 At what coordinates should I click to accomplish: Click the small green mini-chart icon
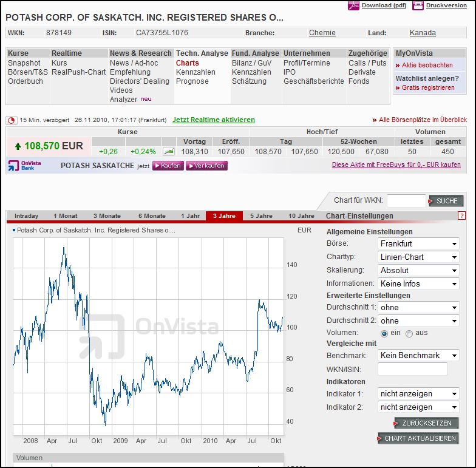[x=169, y=151]
